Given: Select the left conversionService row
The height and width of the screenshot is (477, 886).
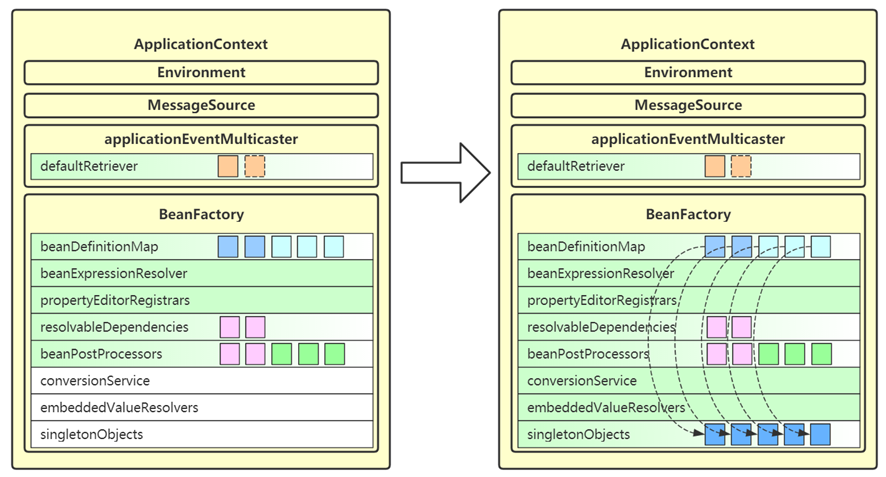Looking at the screenshot, I should [202, 381].
